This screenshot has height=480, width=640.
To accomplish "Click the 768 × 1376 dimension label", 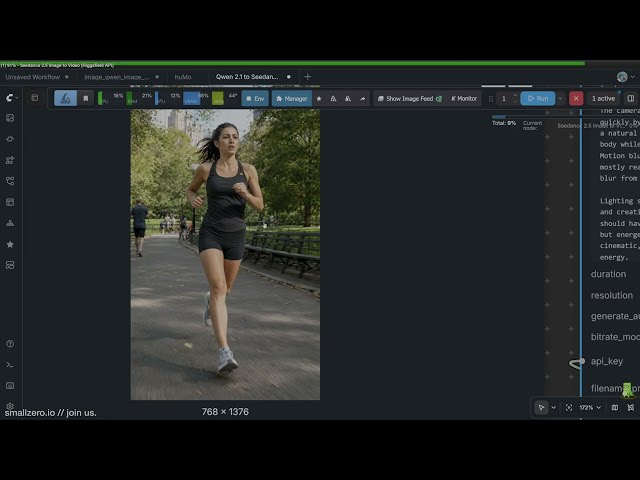I will coord(225,412).
